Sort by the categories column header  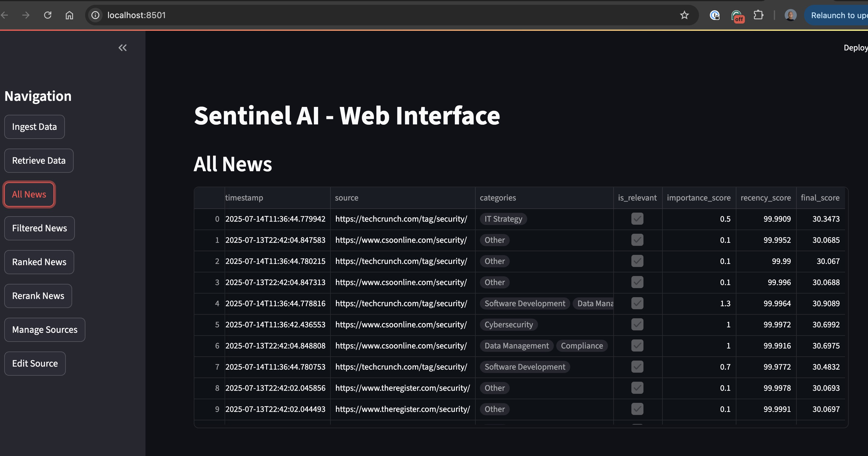click(544, 197)
